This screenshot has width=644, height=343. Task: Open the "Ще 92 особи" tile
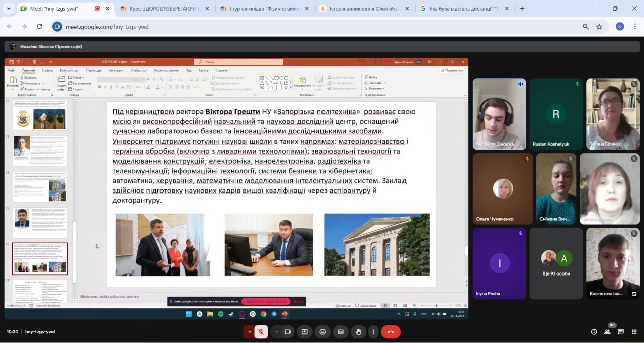click(x=556, y=263)
